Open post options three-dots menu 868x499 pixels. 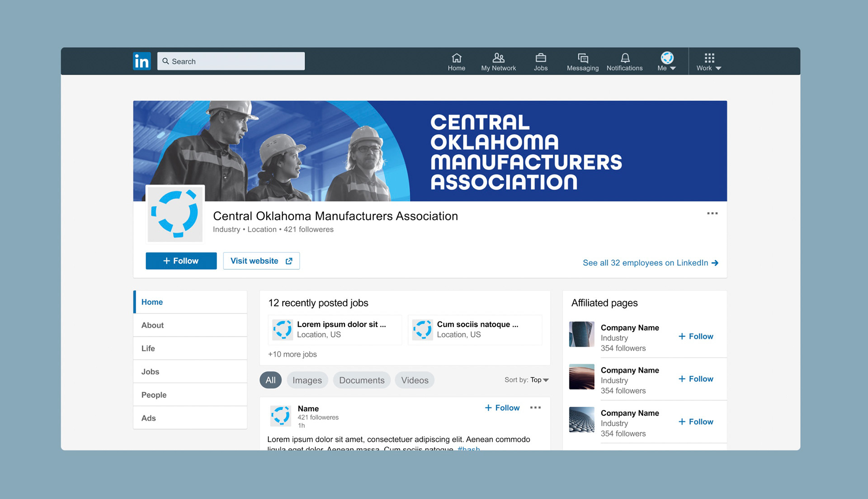pos(535,408)
